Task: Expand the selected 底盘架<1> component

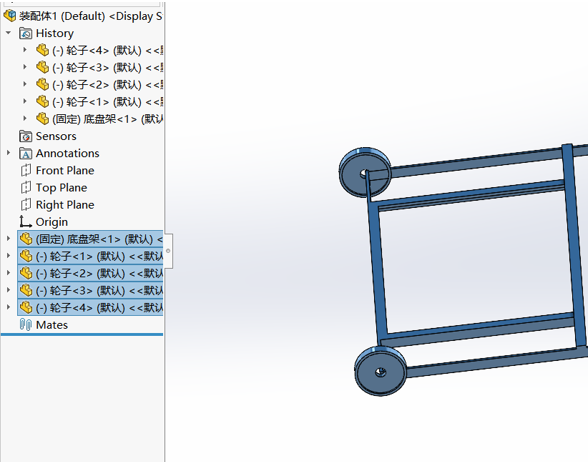Action: 8,238
